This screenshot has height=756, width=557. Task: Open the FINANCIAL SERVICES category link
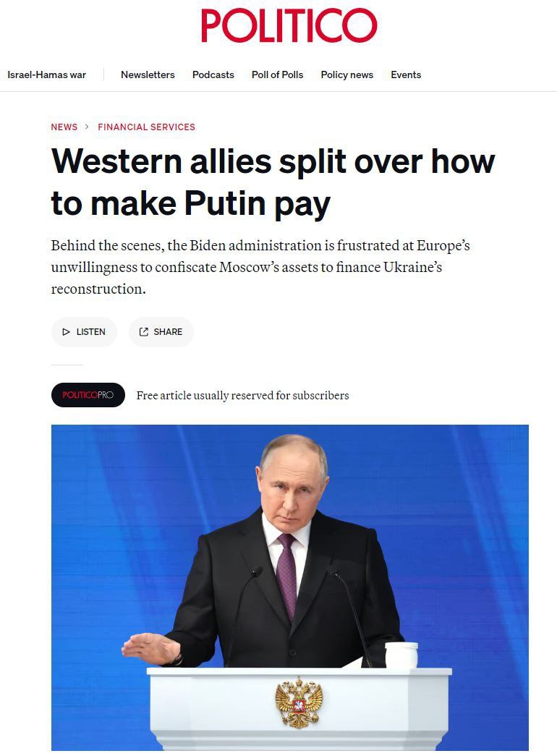point(146,127)
